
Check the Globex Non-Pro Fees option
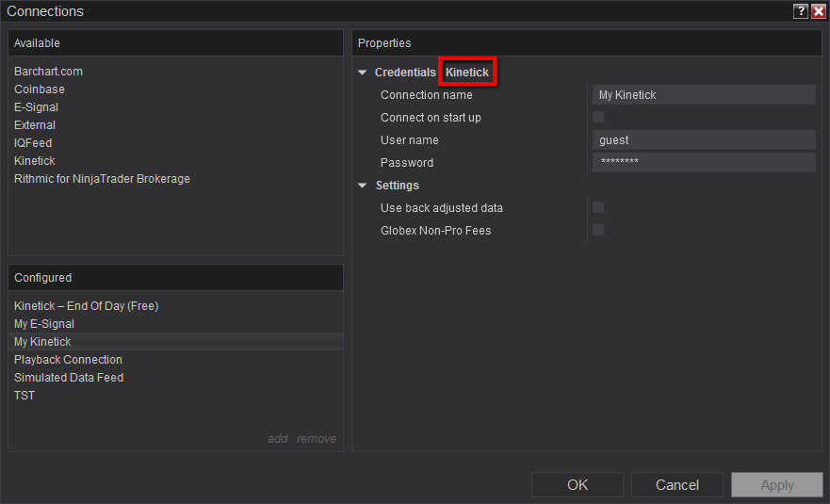(x=598, y=231)
